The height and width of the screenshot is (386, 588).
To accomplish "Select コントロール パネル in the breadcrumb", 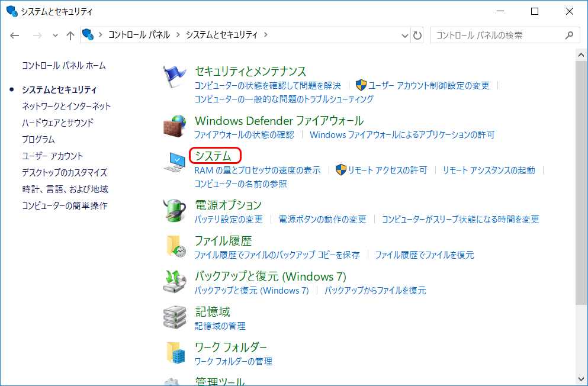I will 139,35.
